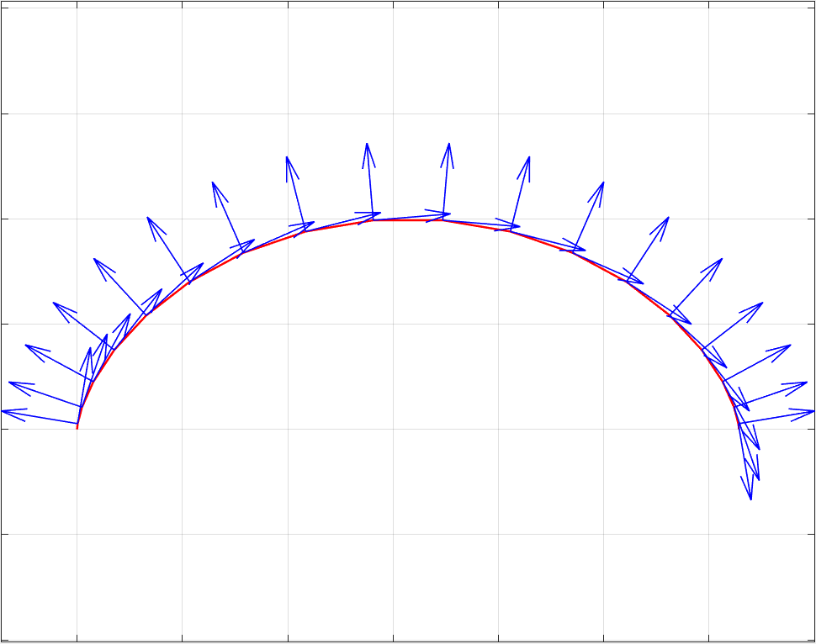
Task: Click the lowest tick mark on the left axis
Action: tap(4, 534)
